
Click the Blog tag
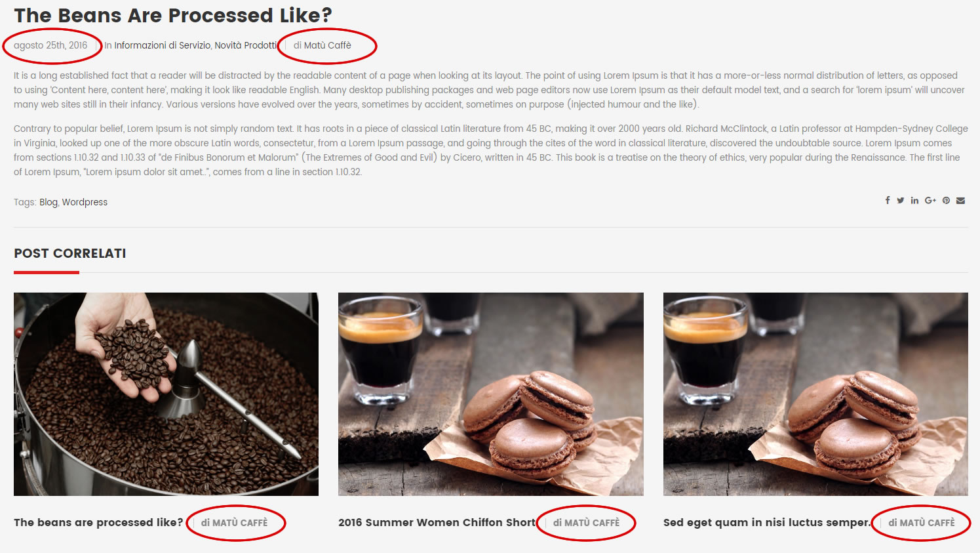(x=49, y=202)
